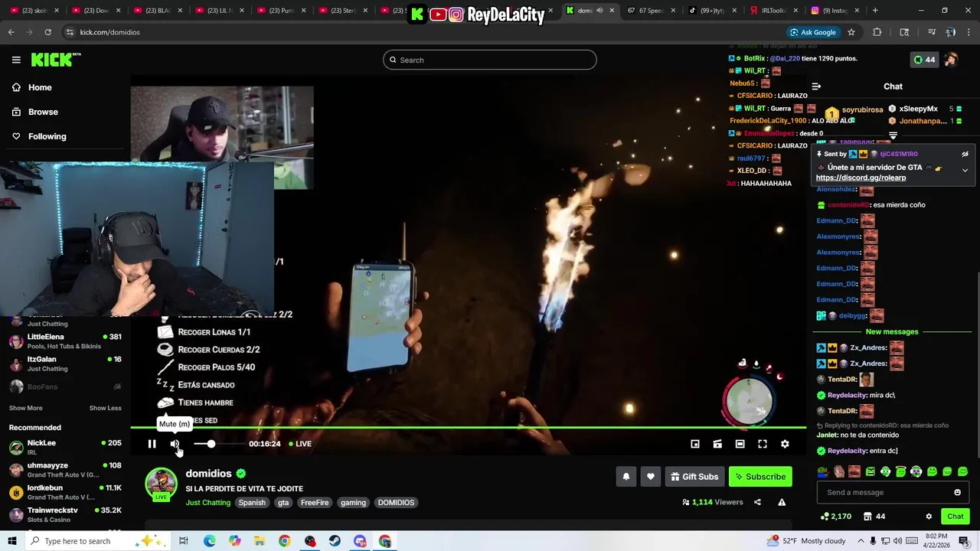
Task: Open the emoji picker in chat
Action: [x=957, y=492]
